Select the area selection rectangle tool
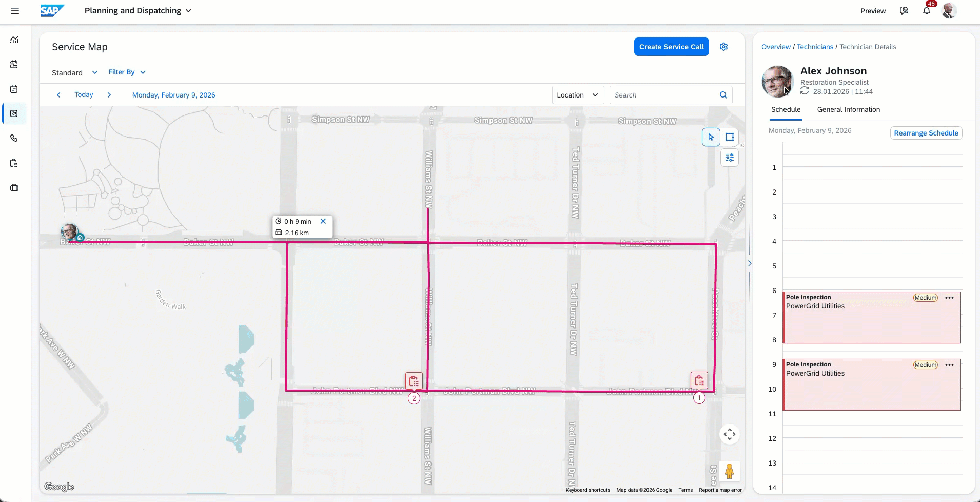This screenshot has width=980, height=502. pyautogui.click(x=730, y=137)
